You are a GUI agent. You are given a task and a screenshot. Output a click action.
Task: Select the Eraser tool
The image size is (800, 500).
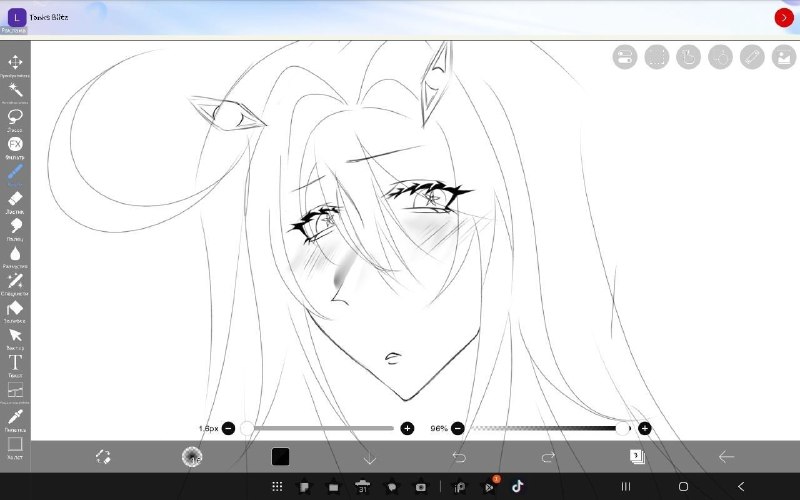click(15, 198)
